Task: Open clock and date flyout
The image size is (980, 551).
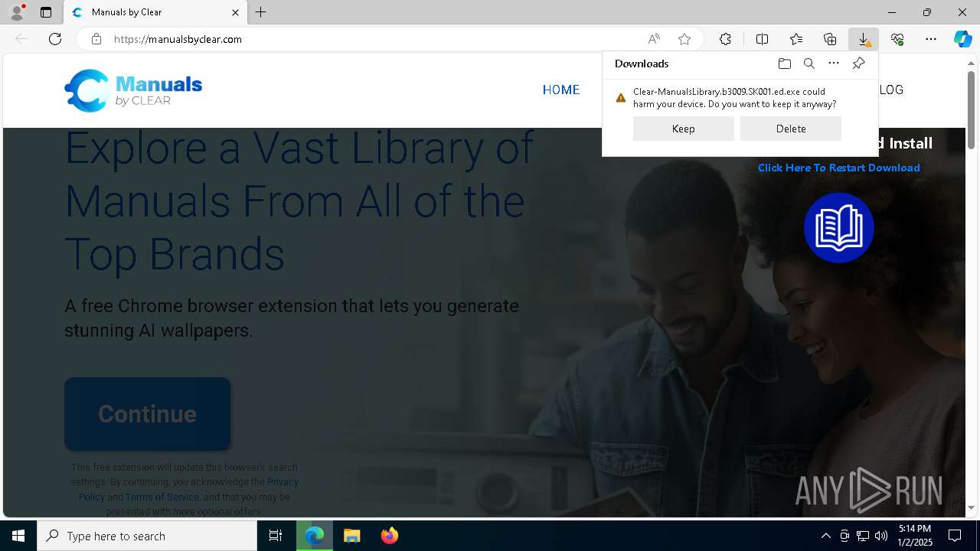Action: 914,536
